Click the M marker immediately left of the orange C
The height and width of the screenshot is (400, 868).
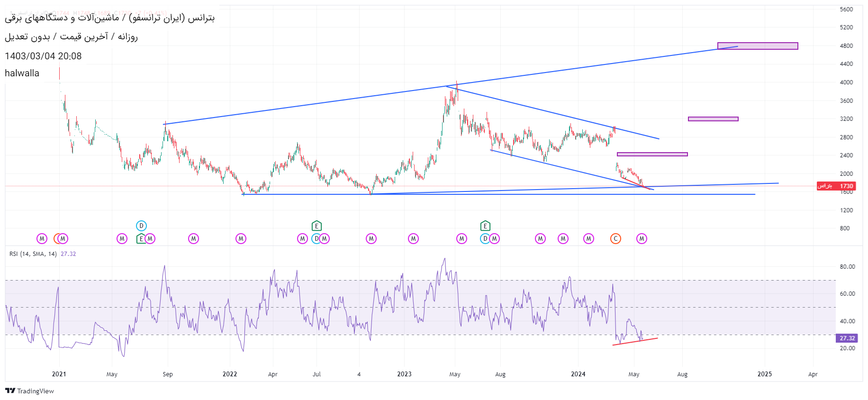(589, 238)
